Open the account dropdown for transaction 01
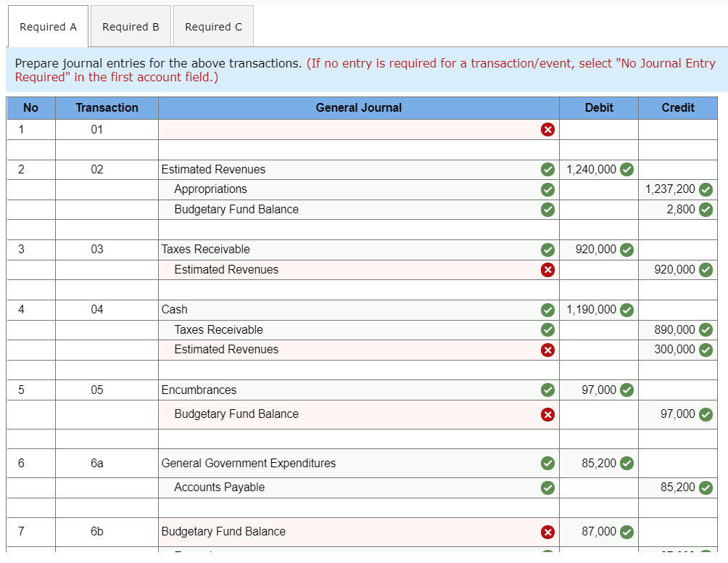 click(348, 130)
